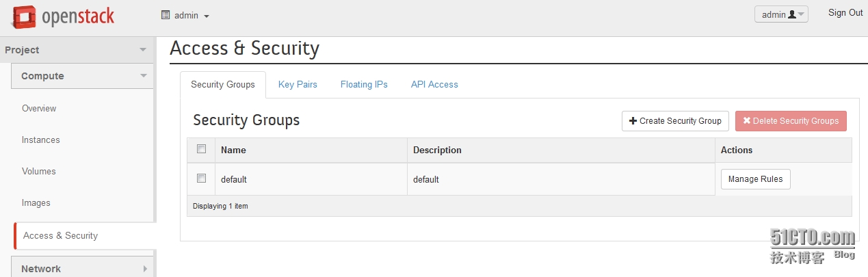Click the X icon on Delete Security Groups
Screen dimensions: 868x277
pyautogui.click(x=747, y=121)
